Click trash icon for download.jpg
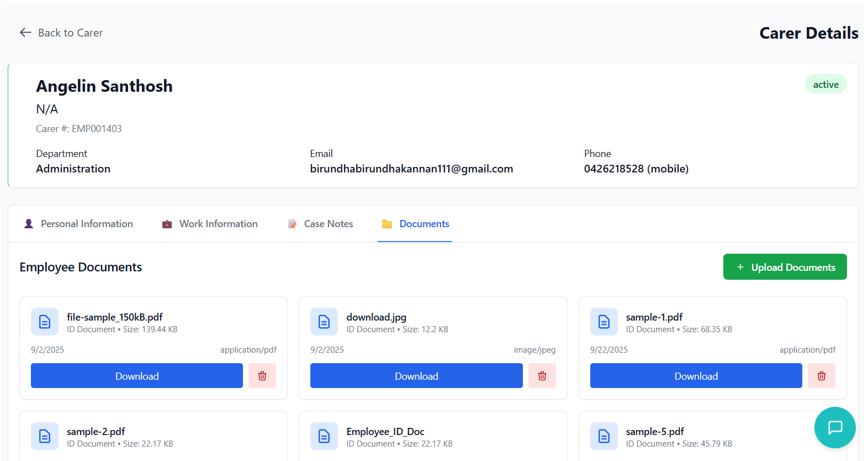The width and height of the screenshot is (868, 461). pos(542,376)
